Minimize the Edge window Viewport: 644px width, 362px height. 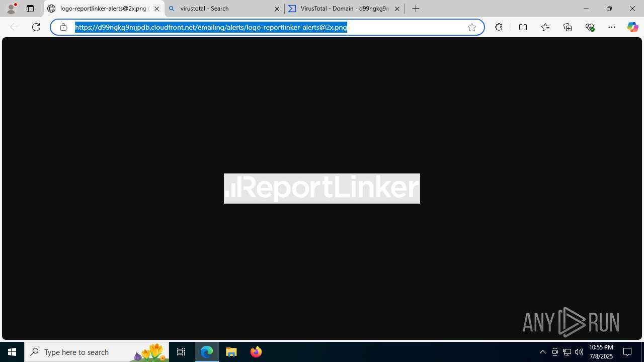pyautogui.click(x=586, y=9)
